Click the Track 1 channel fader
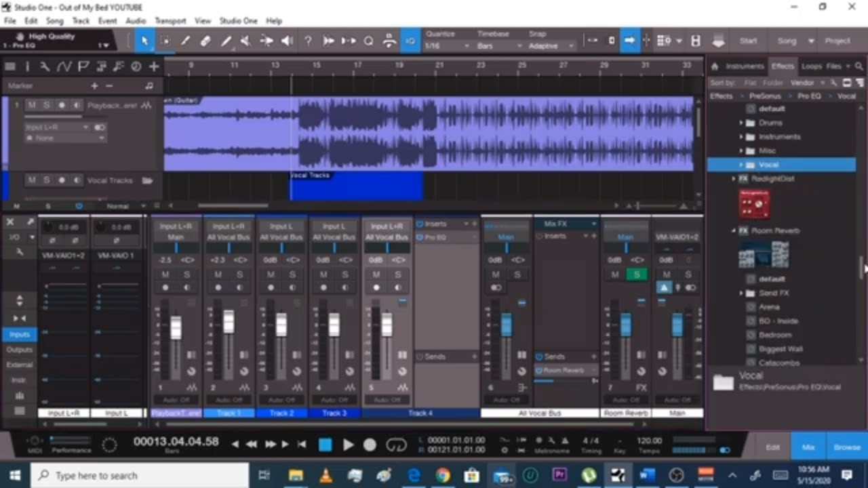 pyautogui.click(x=229, y=322)
